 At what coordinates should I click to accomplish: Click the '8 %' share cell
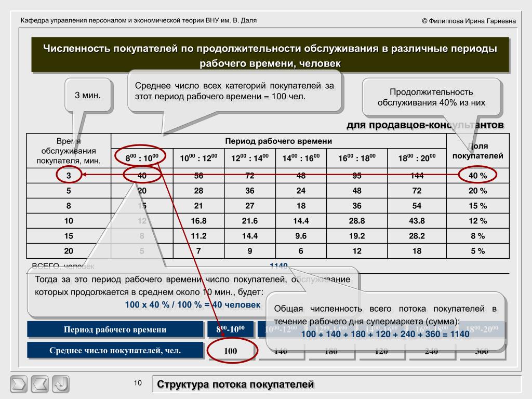pyautogui.click(x=478, y=236)
